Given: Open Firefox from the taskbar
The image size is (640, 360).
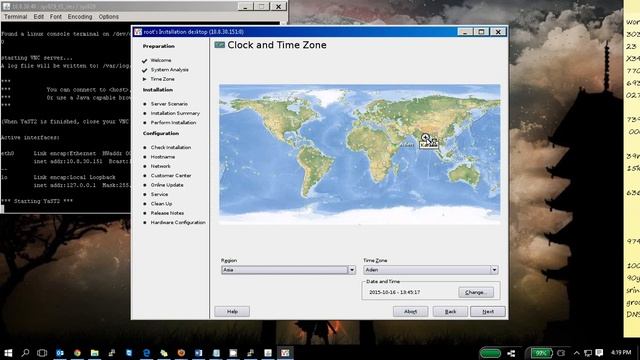Looking at the screenshot, I should 181,353.
